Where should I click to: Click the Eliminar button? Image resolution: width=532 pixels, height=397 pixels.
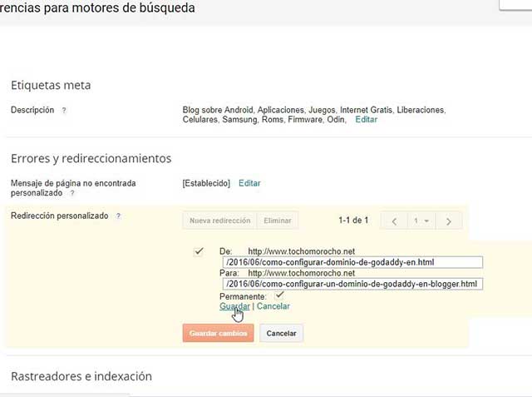coord(278,221)
